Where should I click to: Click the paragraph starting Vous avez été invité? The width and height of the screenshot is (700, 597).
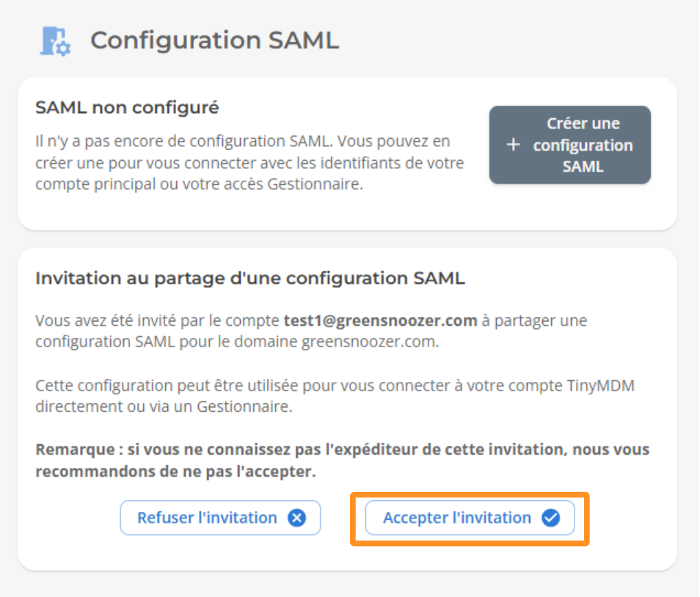click(x=311, y=332)
